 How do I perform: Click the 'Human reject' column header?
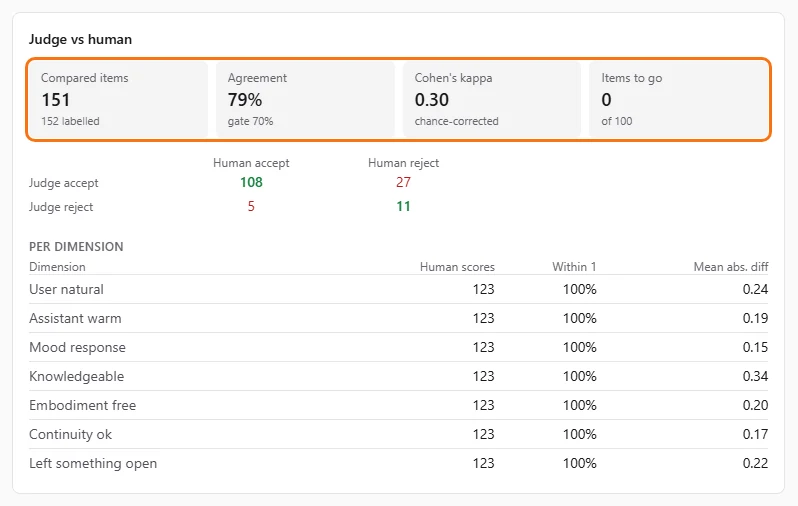tap(403, 163)
